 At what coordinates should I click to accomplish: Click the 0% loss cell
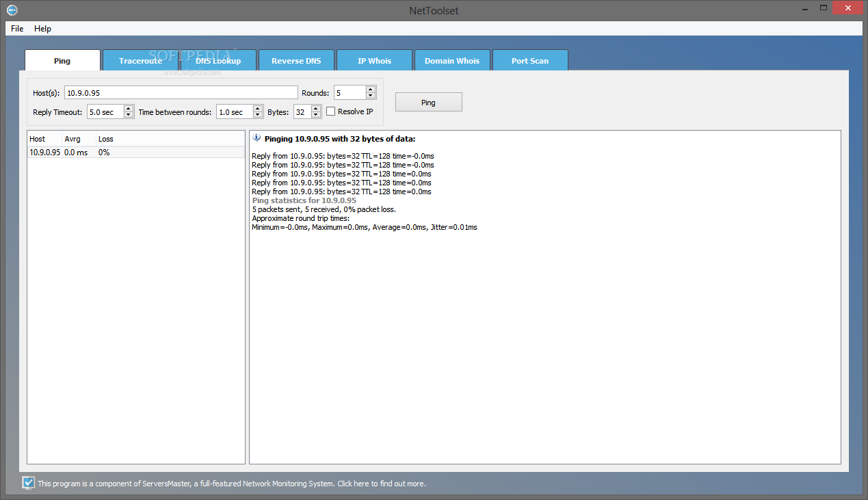pos(104,153)
